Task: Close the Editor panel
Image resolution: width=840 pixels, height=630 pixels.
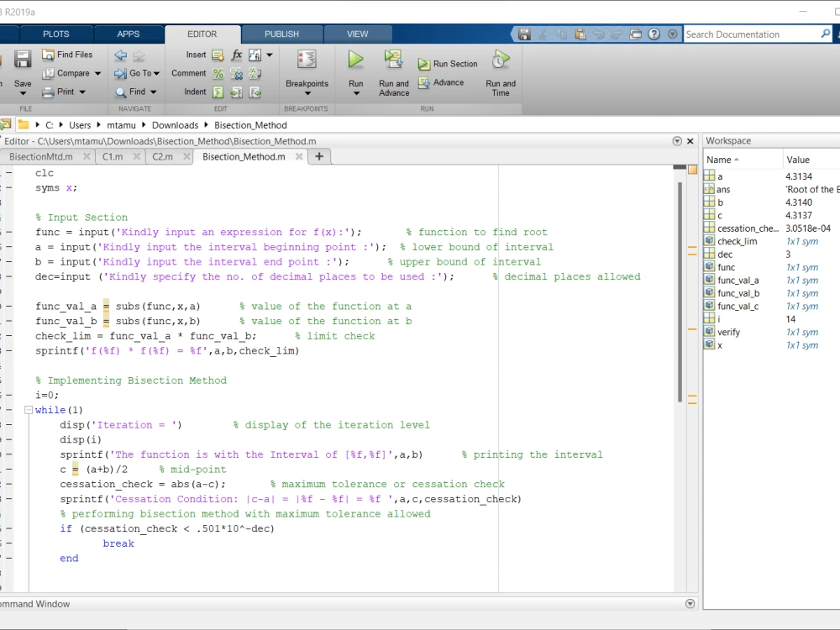Action: pos(690,141)
